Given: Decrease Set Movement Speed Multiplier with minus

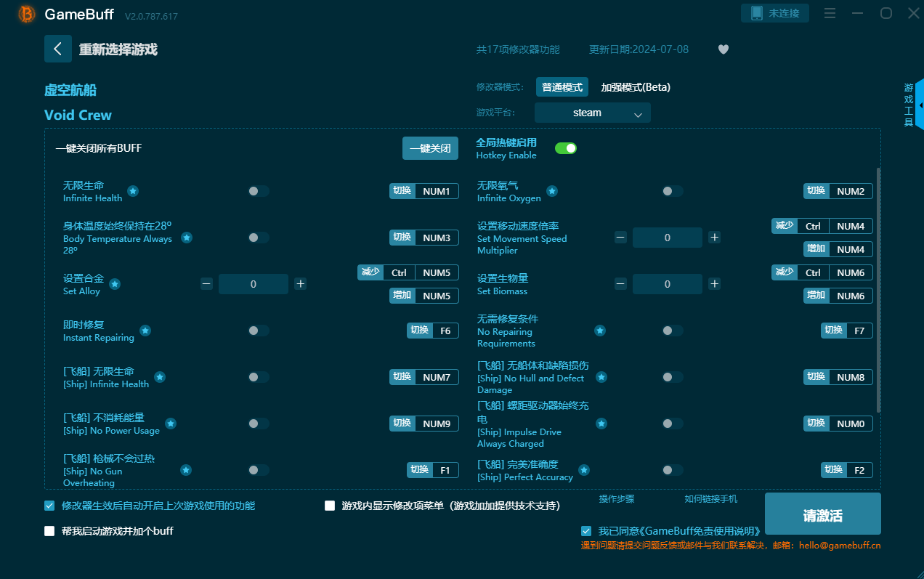Looking at the screenshot, I should pos(620,238).
